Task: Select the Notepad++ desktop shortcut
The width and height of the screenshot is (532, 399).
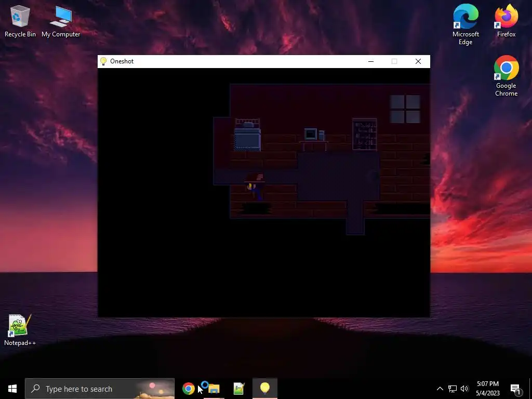Action: (20, 330)
